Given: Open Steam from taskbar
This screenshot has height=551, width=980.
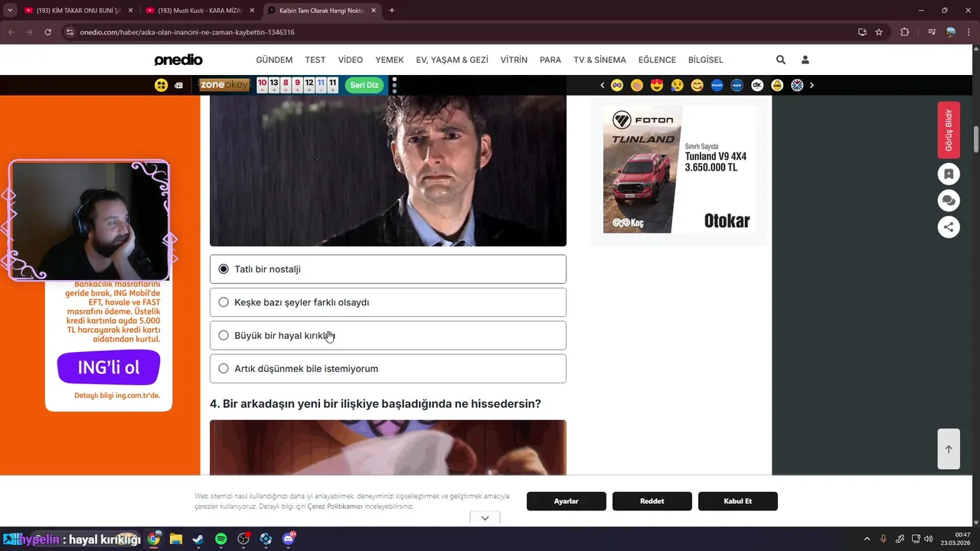Looking at the screenshot, I should click(x=198, y=540).
